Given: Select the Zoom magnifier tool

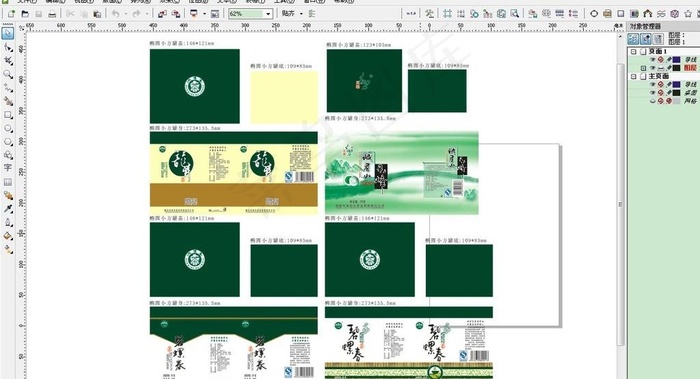Looking at the screenshot, I should (x=8, y=74).
